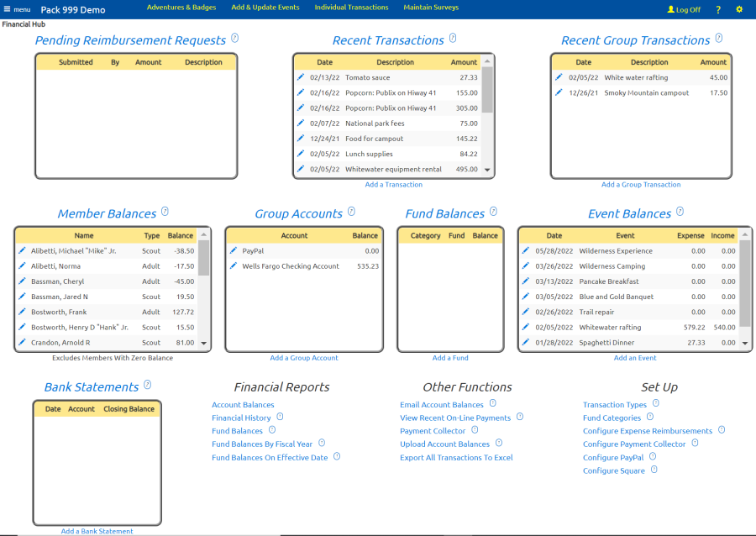Open help for Event Balances

[x=680, y=211]
